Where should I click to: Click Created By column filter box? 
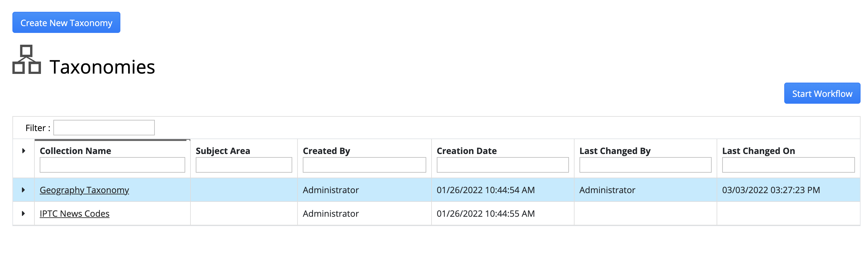pyautogui.click(x=364, y=165)
